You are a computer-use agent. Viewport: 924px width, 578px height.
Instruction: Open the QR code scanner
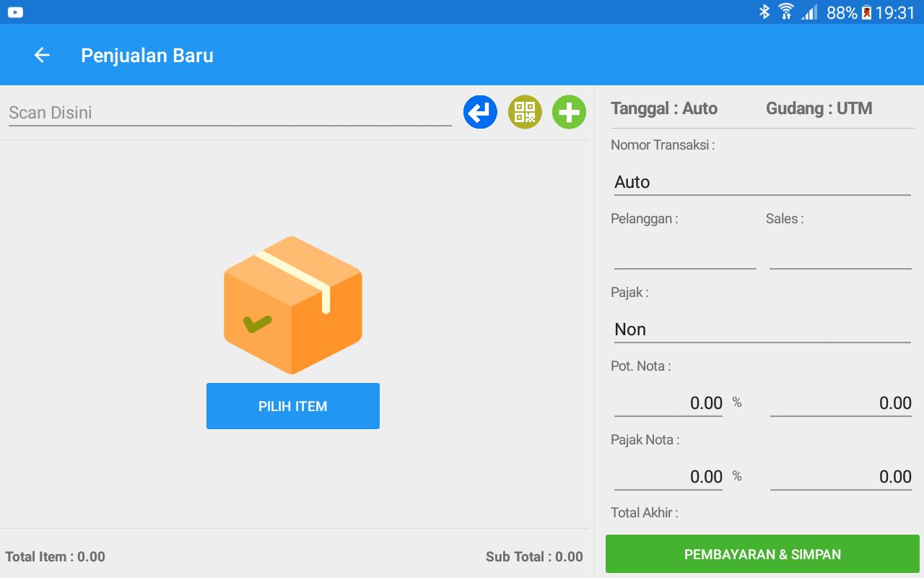pos(525,113)
